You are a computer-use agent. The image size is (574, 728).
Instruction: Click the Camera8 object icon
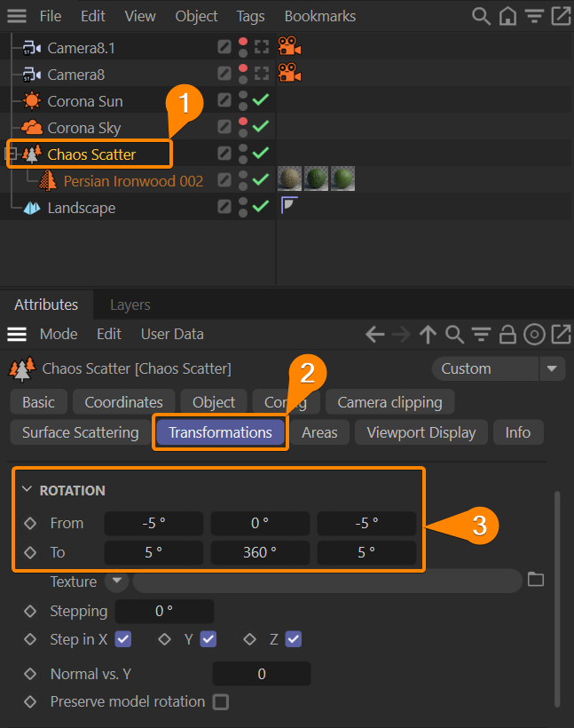click(32, 75)
